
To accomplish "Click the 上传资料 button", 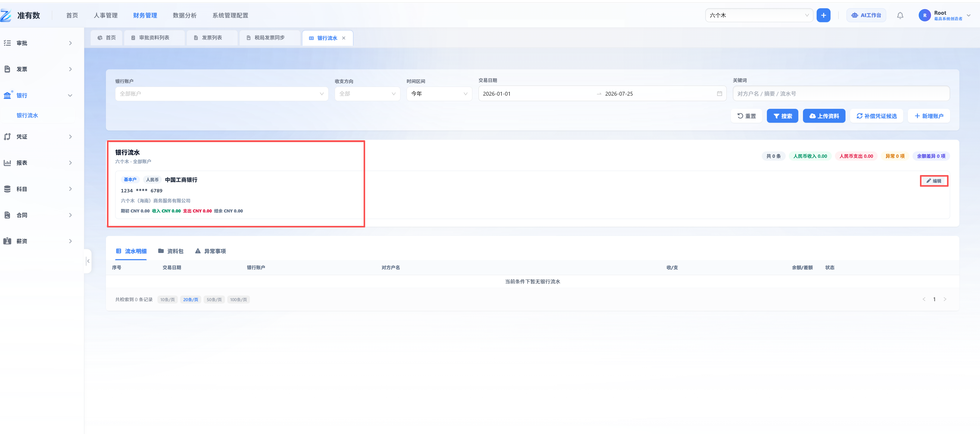I will [x=824, y=116].
